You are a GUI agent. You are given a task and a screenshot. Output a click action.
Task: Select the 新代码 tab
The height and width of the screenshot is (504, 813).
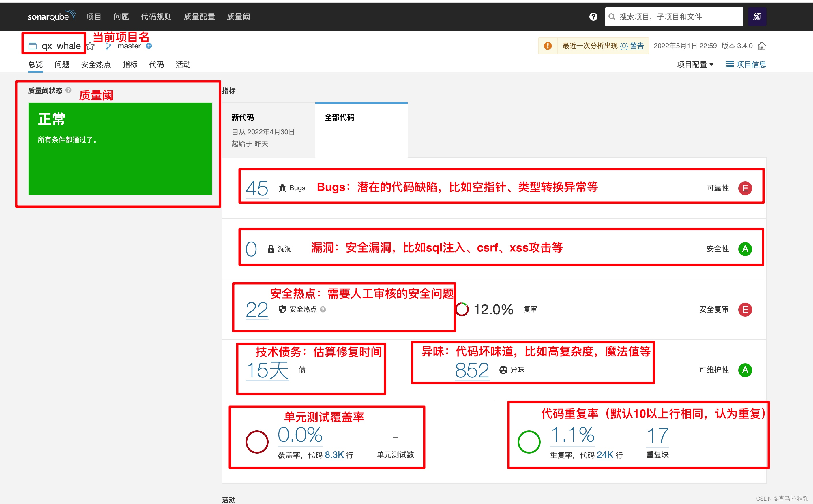click(x=269, y=130)
